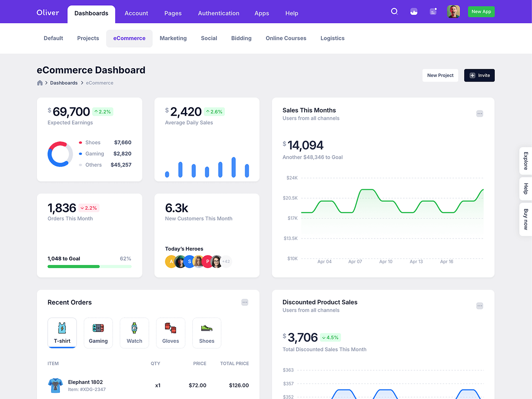Viewport: 532px width, 399px height.
Task: Open the user profile avatar
Action: 453,12
